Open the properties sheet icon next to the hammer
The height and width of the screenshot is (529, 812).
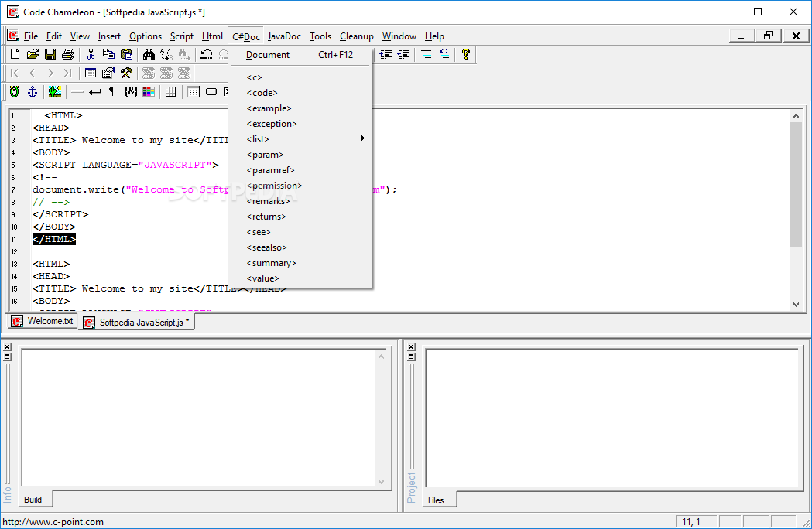108,73
